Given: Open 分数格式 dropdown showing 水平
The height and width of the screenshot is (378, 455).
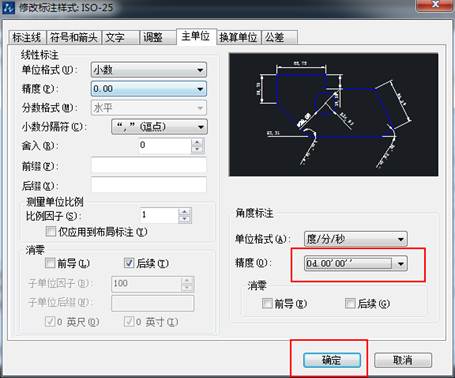Looking at the screenshot, I should (149, 108).
